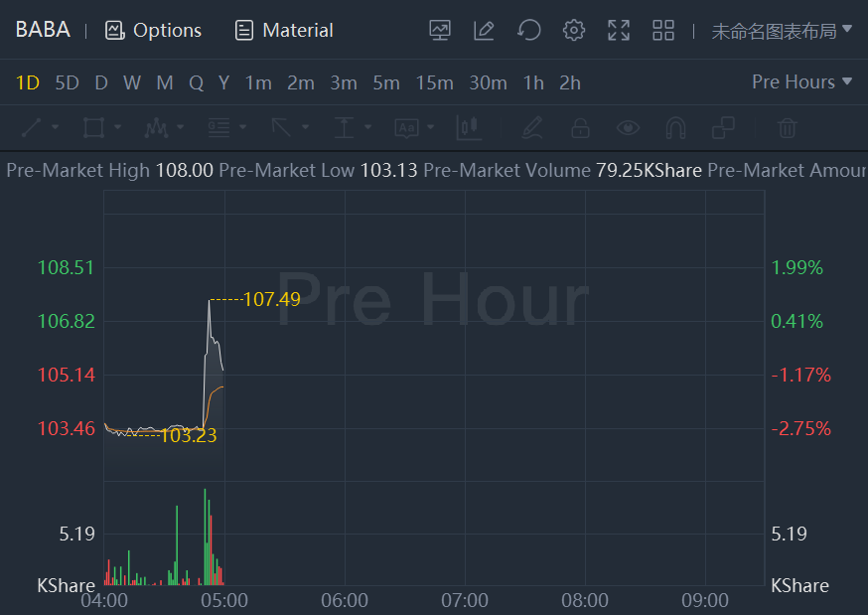Open the Material document
The width and height of the screenshot is (868, 615).
(x=244, y=31)
